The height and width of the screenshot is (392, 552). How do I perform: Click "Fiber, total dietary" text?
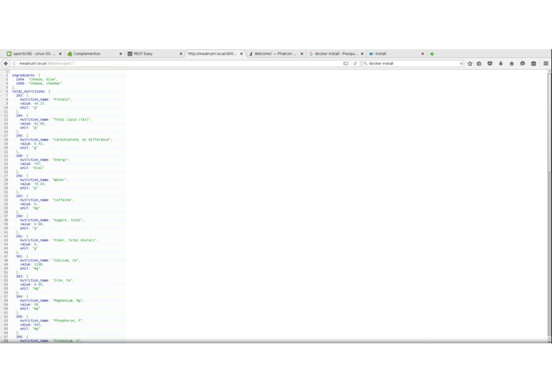pyautogui.click(x=75, y=240)
